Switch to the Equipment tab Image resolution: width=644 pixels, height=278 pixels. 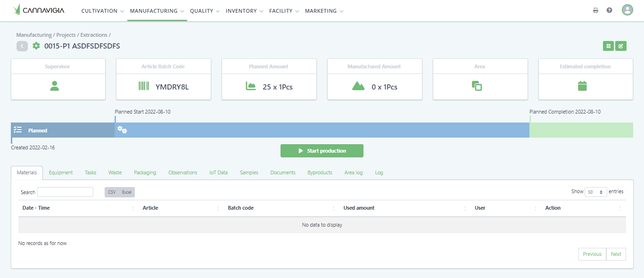[61, 173]
